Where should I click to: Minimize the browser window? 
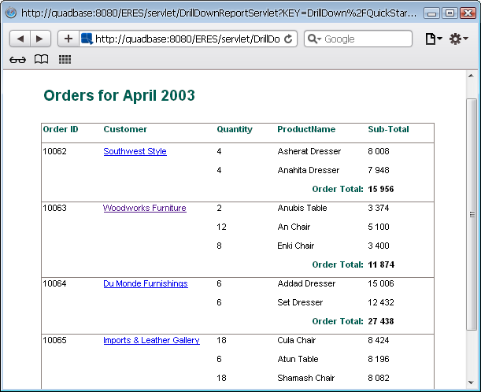pos(431,13)
